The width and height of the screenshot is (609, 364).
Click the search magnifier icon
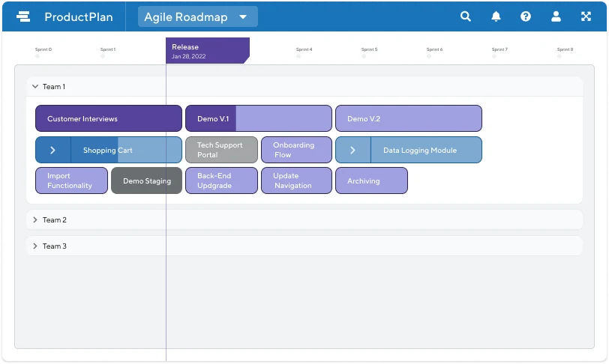(465, 16)
